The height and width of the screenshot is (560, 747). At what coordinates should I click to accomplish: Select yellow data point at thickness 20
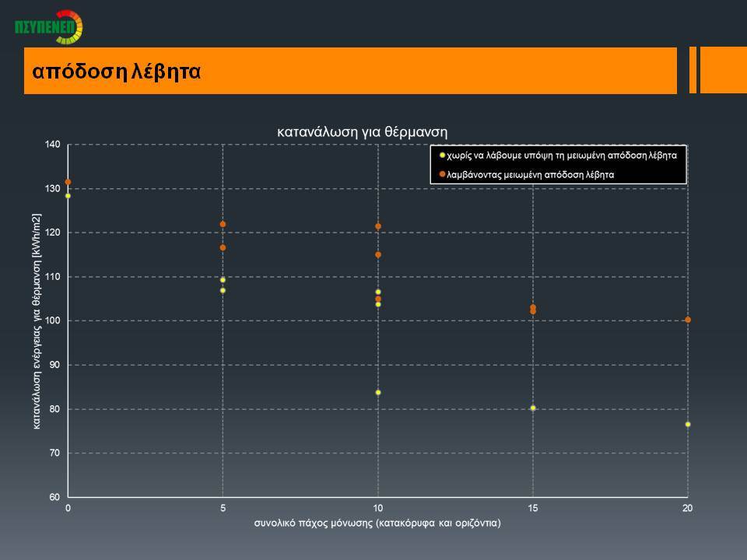[688, 425]
